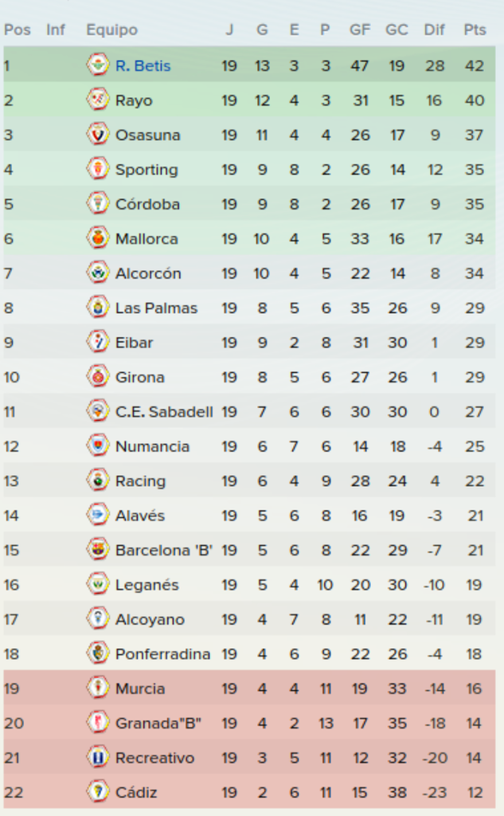Screen dimensions: 504x816
Task: Click the Recreativo club badge
Action: tap(97, 757)
